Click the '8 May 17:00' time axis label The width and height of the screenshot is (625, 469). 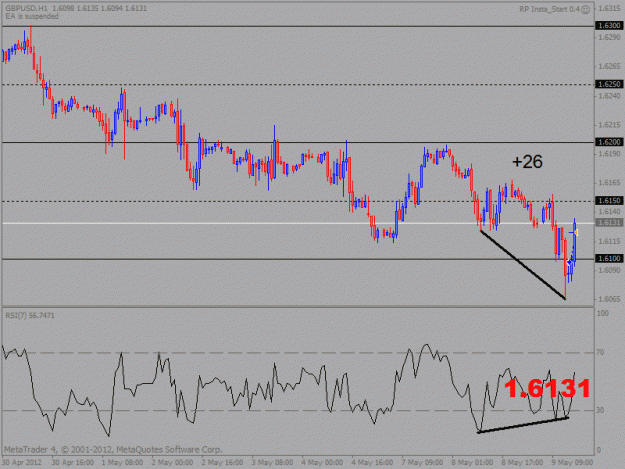522,463
